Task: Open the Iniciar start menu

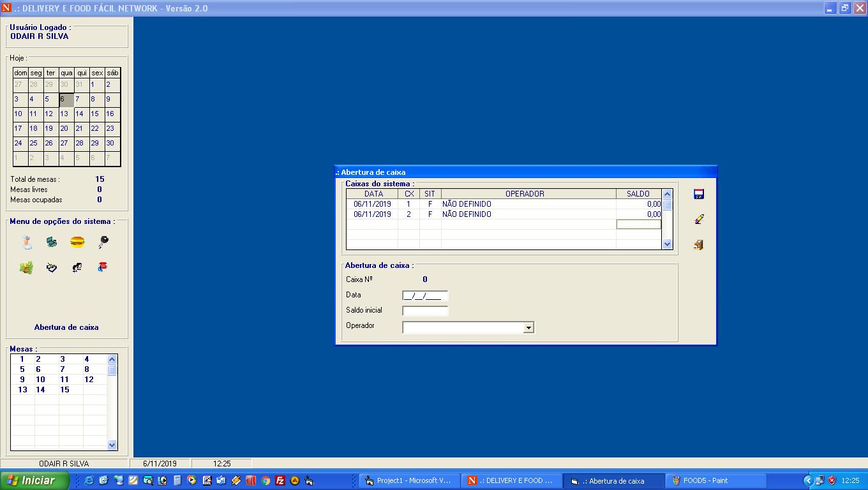Action: click(34, 480)
